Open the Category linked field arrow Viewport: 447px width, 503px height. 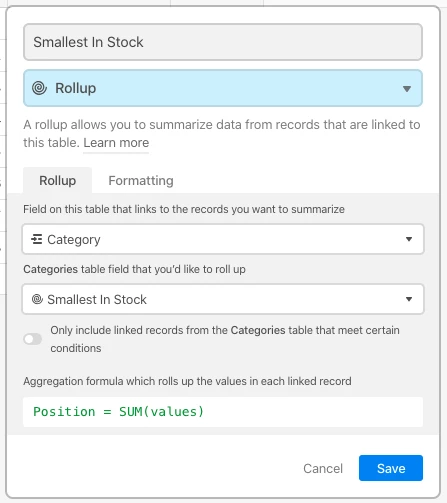point(409,239)
